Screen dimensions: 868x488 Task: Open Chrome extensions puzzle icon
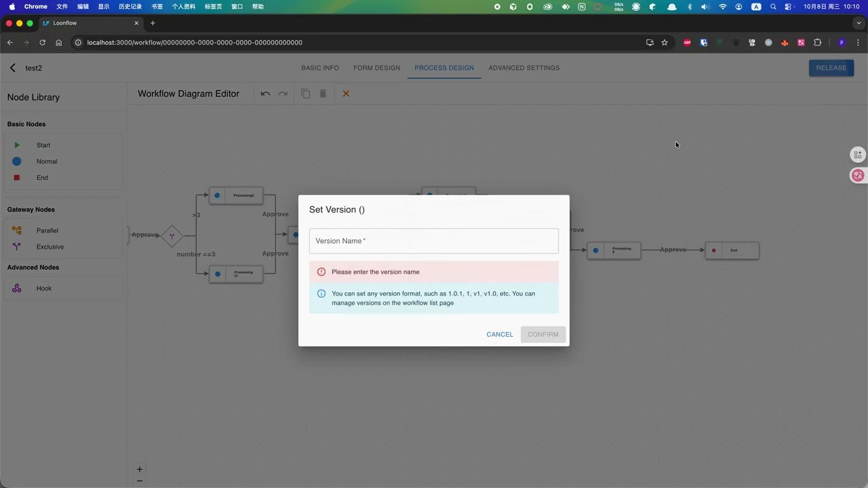coord(818,42)
